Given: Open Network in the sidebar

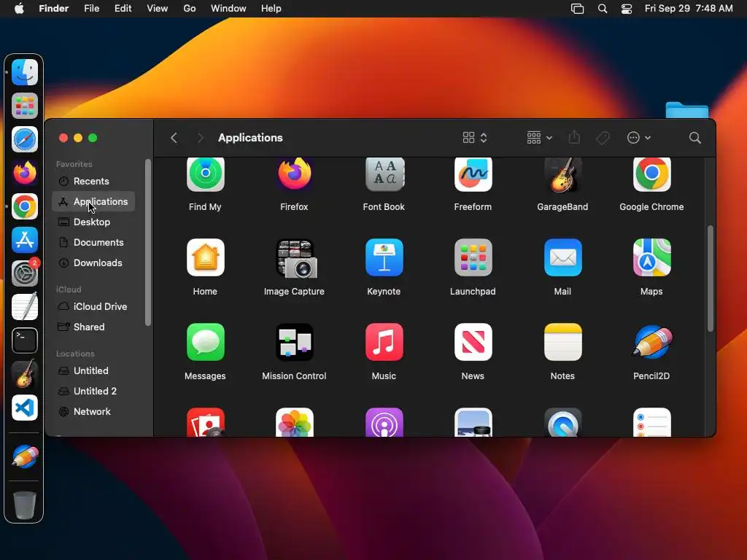Looking at the screenshot, I should click(93, 411).
